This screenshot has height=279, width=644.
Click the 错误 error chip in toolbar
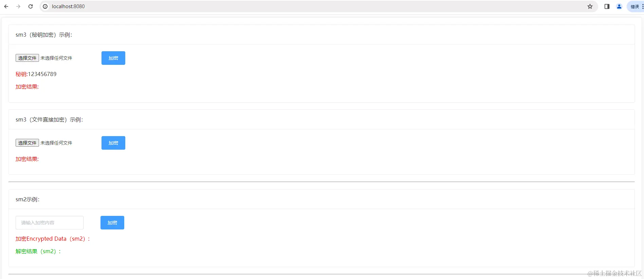635,6
